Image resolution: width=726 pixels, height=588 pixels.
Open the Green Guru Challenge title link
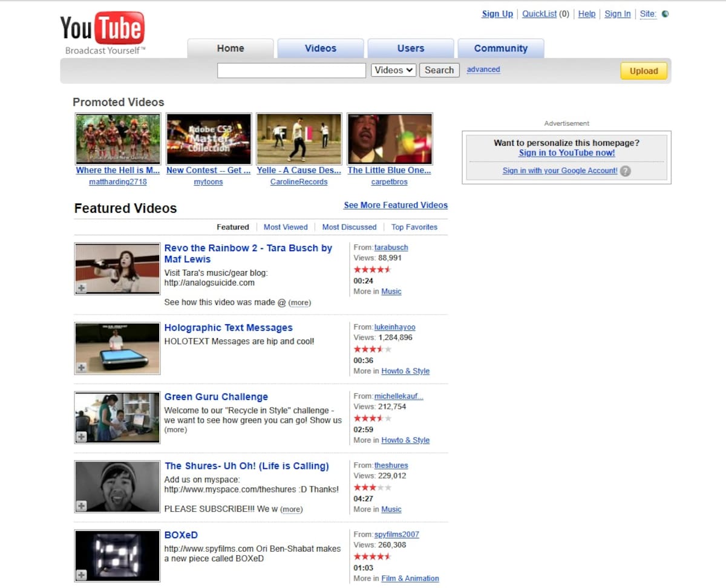(x=216, y=397)
